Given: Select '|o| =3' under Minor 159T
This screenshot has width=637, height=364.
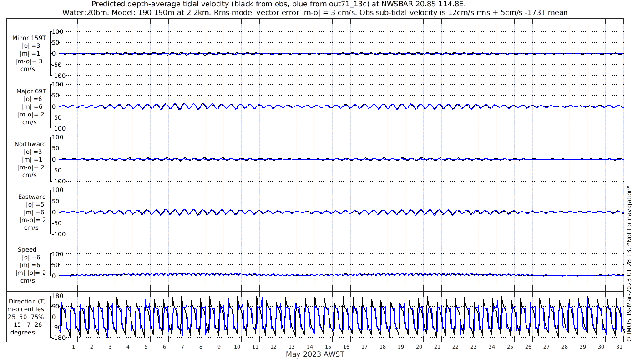Looking at the screenshot, I should (31, 46).
